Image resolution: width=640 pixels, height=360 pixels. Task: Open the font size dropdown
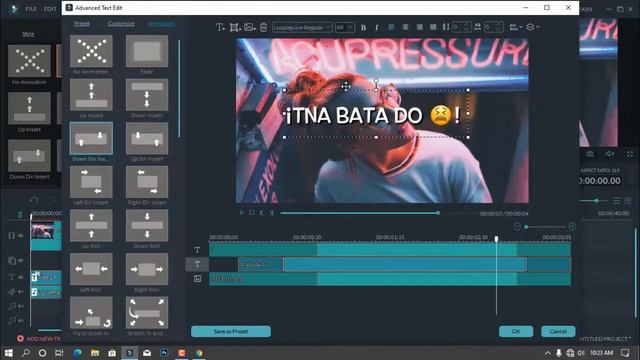[344, 27]
